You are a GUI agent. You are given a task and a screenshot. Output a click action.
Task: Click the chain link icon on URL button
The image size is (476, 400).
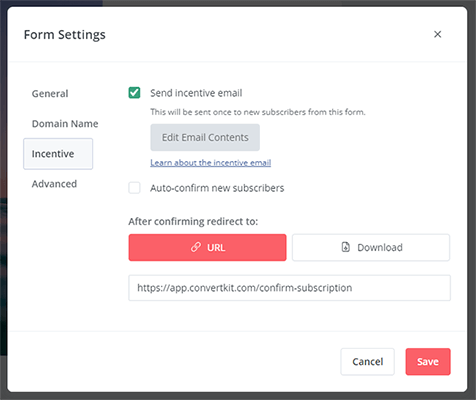coord(196,247)
